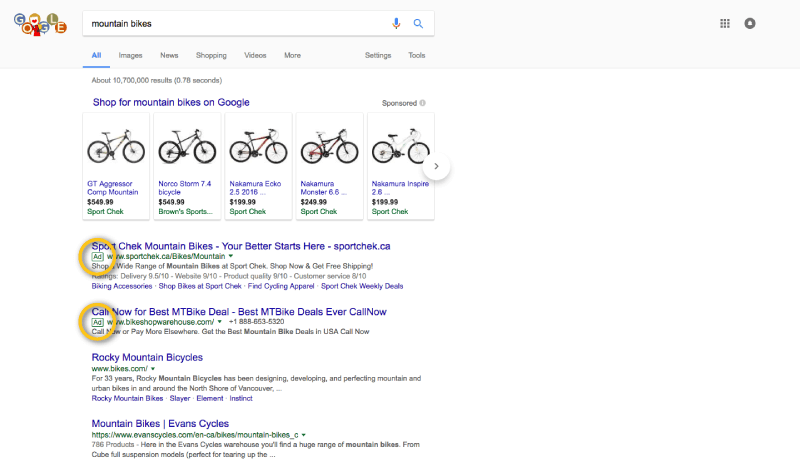The height and width of the screenshot is (472, 800).
Task: Open Rocky Mountain Bikes sitelink
Action: click(x=128, y=399)
